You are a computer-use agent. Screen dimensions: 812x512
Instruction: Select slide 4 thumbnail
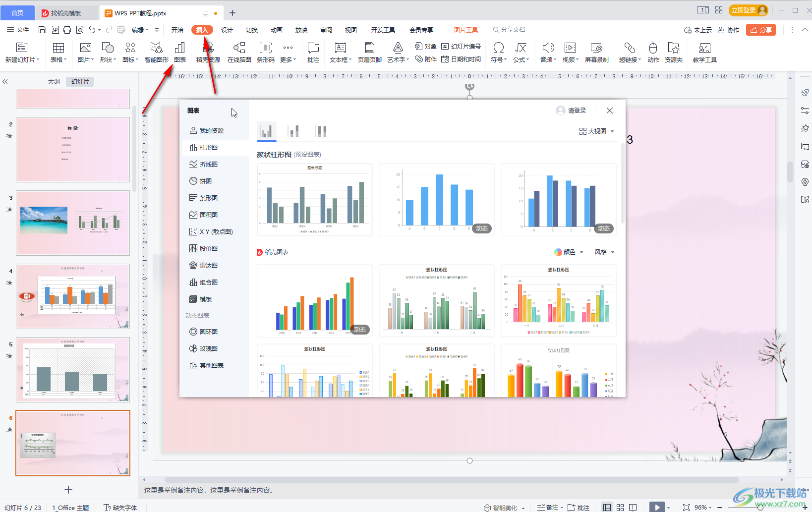73,296
